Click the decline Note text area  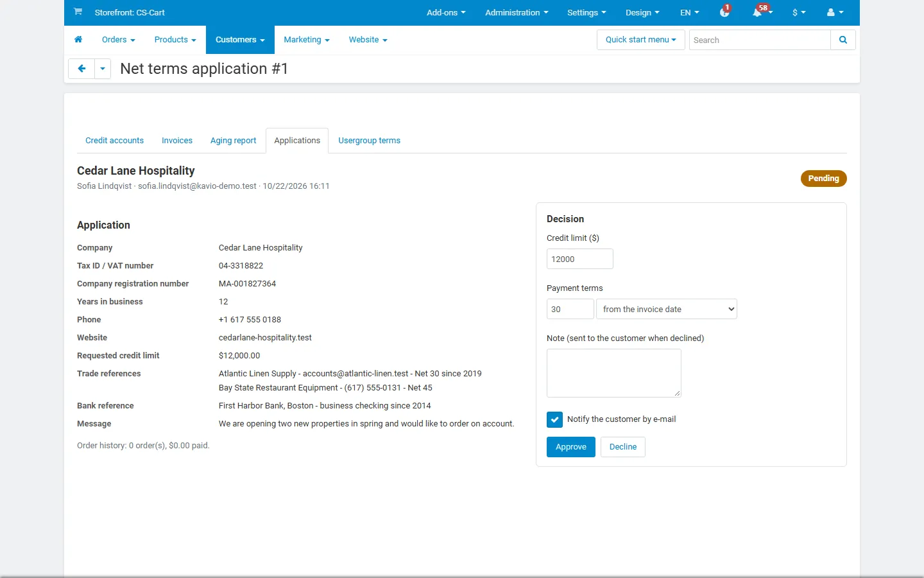click(614, 373)
